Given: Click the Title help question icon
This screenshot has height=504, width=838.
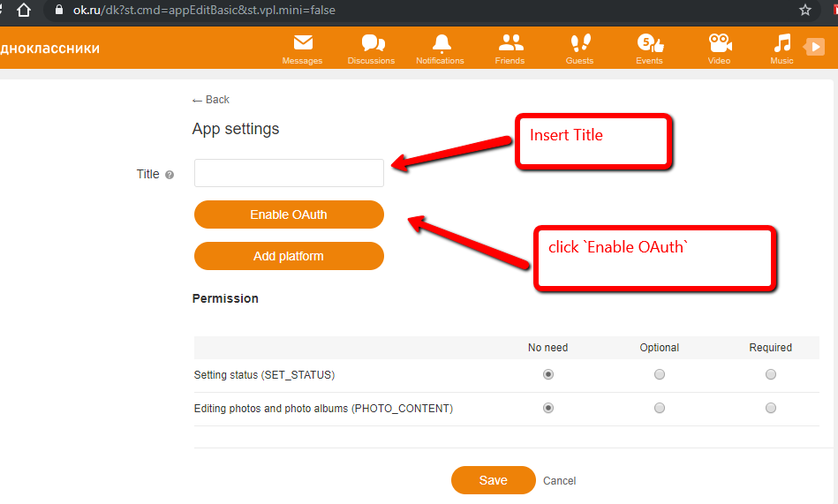Looking at the screenshot, I should [170, 175].
